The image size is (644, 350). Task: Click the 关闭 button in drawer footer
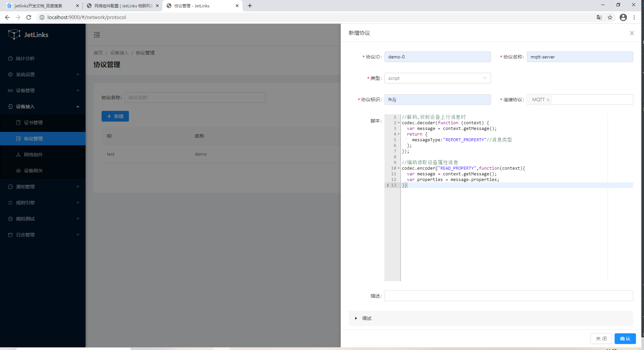point(601,339)
